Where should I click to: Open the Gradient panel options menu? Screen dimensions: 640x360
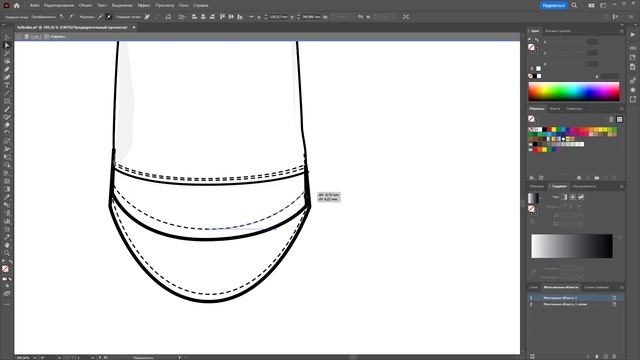point(622,187)
